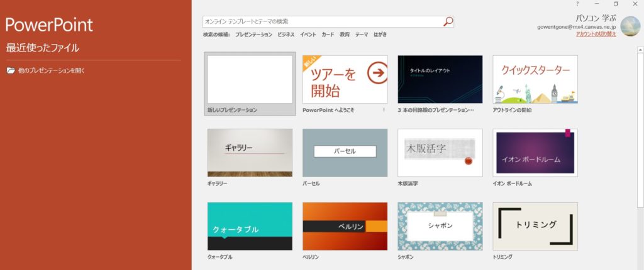Select the パーセル theme thumbnail

pyautogui.click(x=345, y=153)
